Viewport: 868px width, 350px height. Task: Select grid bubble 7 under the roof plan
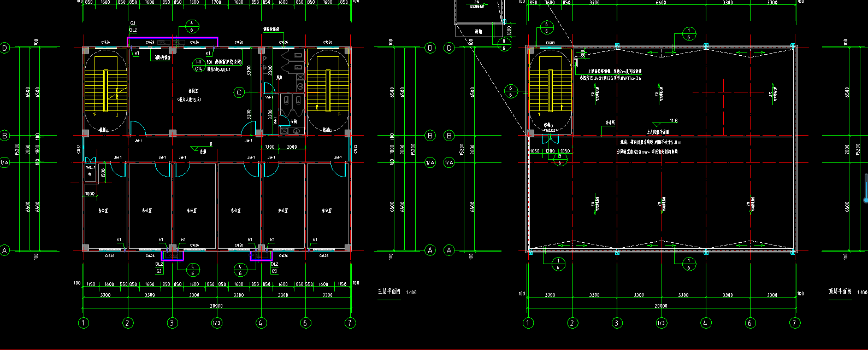click(795, 323)
